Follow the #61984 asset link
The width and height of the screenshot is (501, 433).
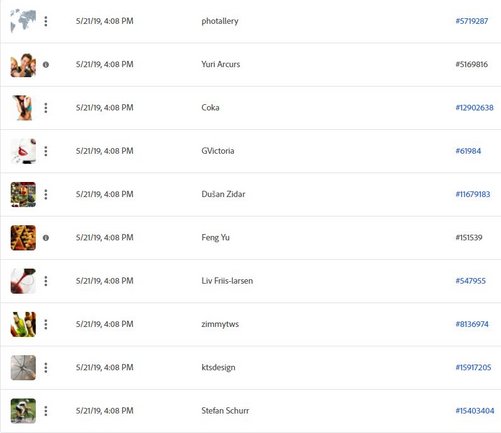tap(468, 151)
